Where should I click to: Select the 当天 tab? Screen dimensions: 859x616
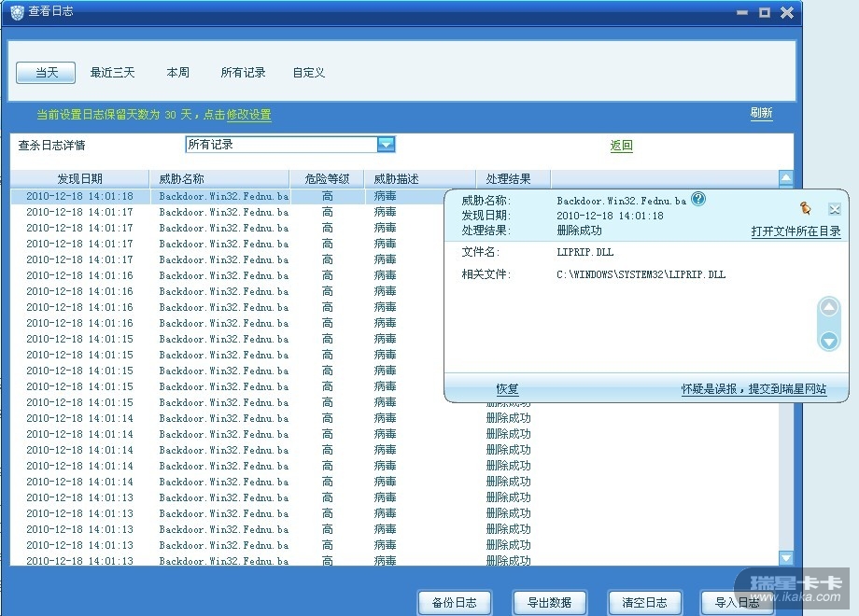(46, 73)
